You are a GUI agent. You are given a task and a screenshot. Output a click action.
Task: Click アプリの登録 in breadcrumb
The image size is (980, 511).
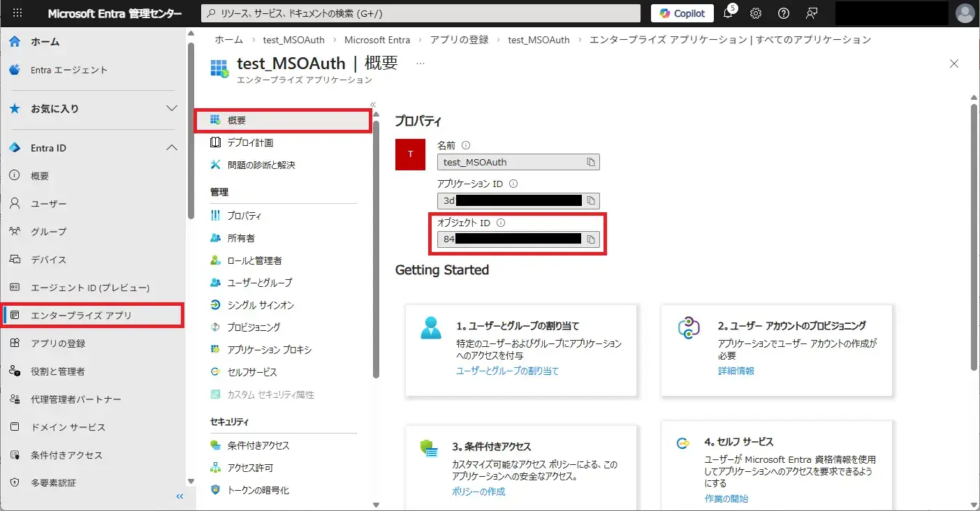[459, 40]
